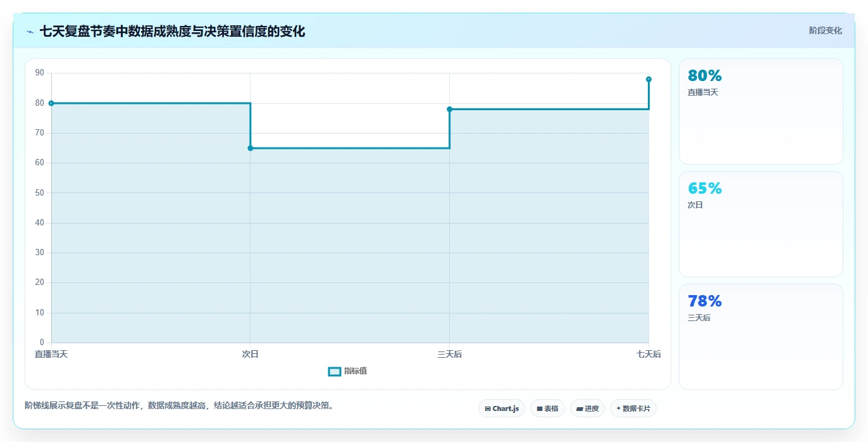Click the data point at 直播当天
Image resolution: width=868 pixels, height=442 pixels.
coord(51,103)
